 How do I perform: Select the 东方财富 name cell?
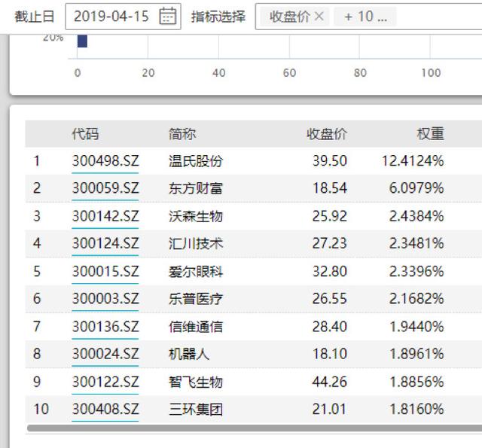(x=196, y=188)
